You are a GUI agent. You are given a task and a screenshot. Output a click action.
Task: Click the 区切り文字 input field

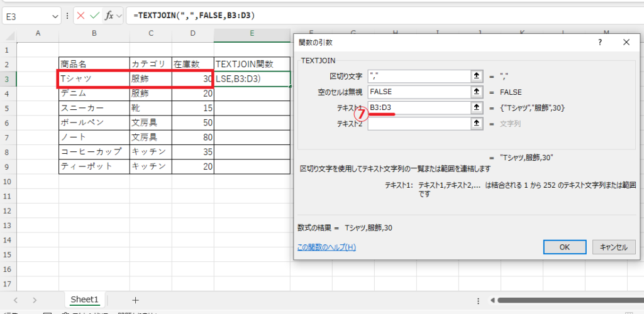pyautogui.click(x=419, y=76)
